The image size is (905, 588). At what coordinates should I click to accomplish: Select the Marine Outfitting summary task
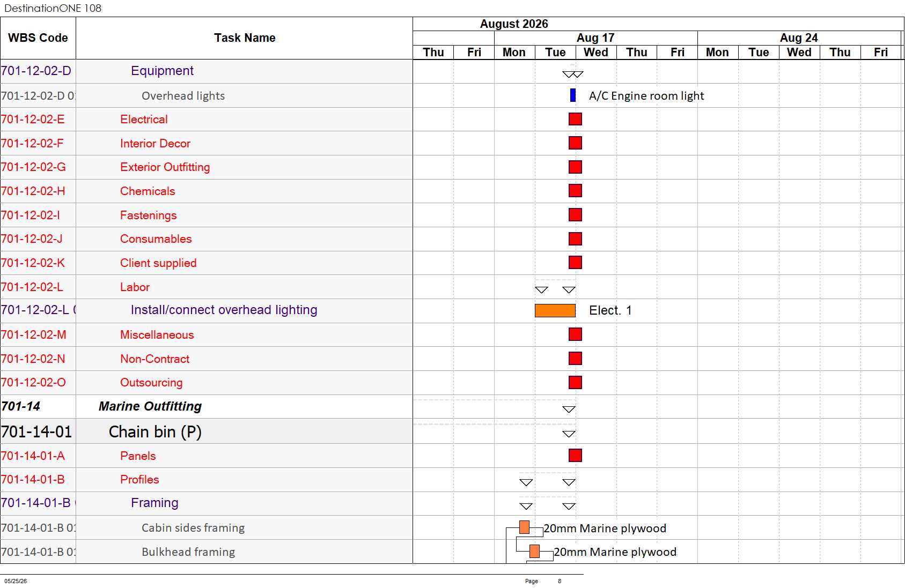pyautogui.click(x=150, y=406)
